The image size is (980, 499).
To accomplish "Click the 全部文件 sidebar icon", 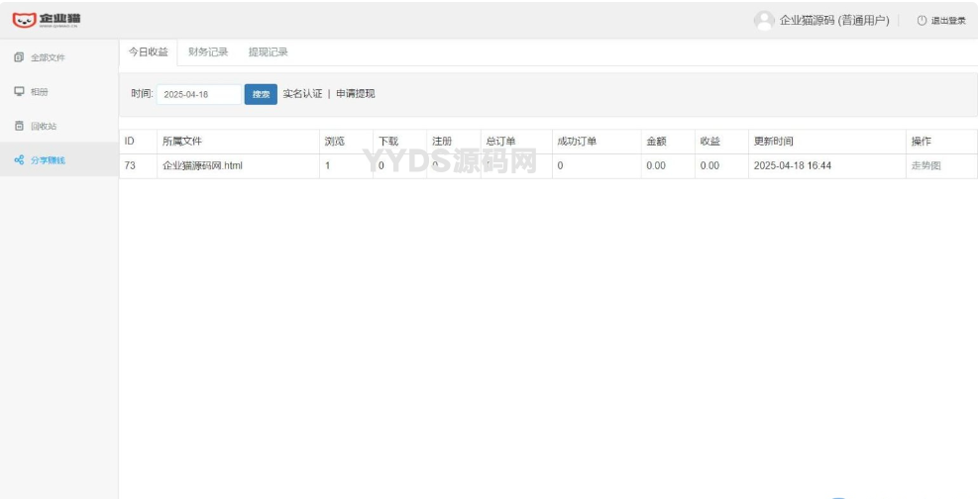I will 19,57.
